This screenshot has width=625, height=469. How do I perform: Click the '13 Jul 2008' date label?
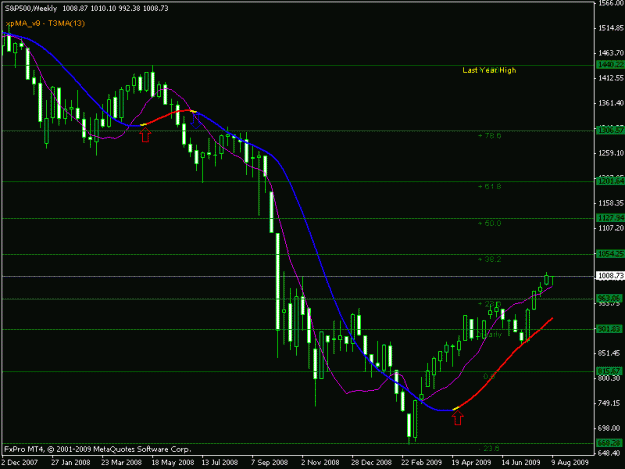coord(220,463)
